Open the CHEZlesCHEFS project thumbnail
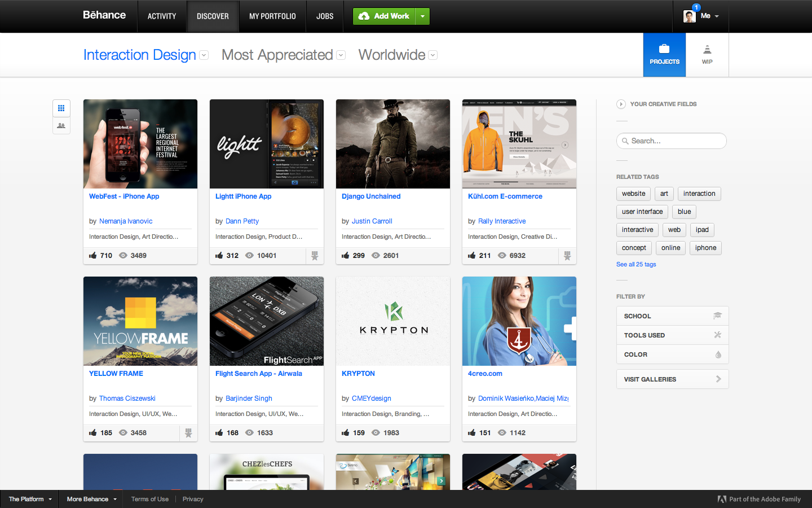The width and height of the screenshot is (812, 508). (267, 472)
